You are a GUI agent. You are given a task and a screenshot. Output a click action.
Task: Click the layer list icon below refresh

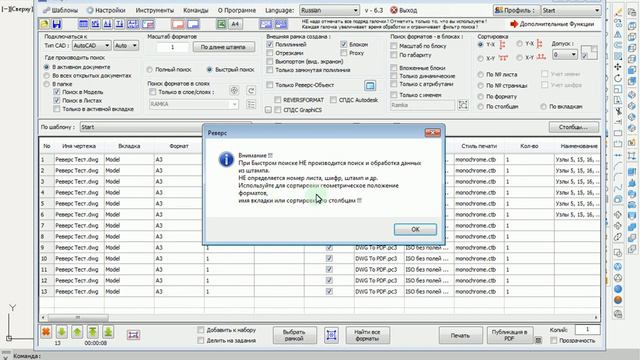(251, 104)
